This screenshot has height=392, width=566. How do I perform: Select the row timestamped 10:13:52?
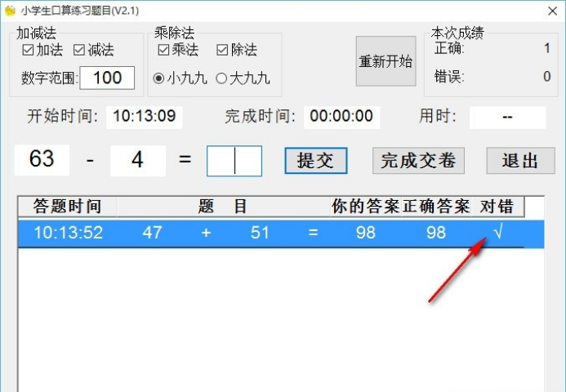click(281, 233)
